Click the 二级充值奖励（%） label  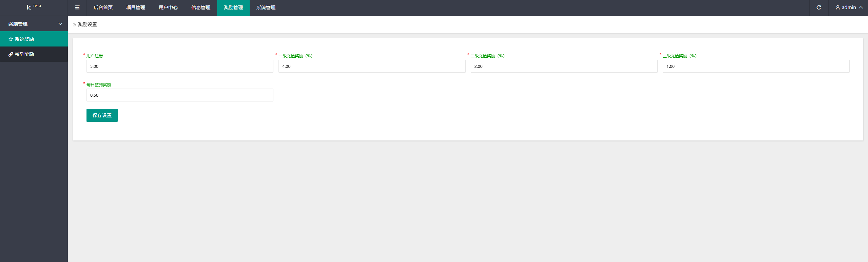click(488, 56)
